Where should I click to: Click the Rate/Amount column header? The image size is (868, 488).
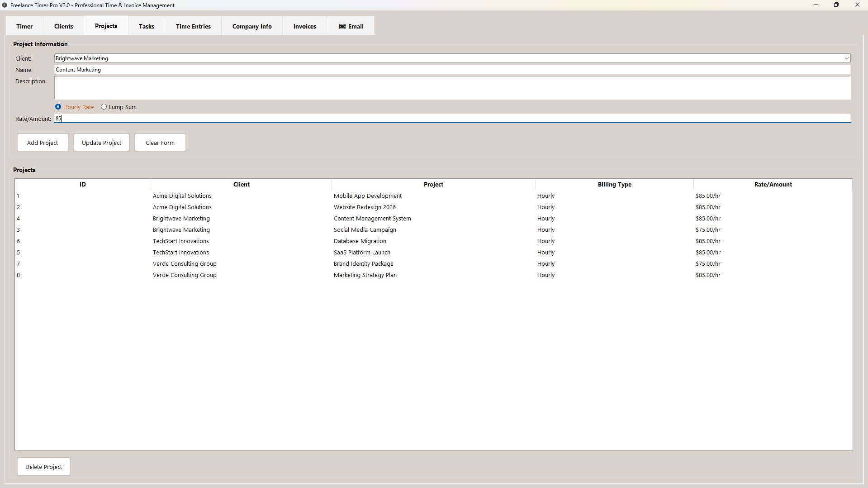773,184
